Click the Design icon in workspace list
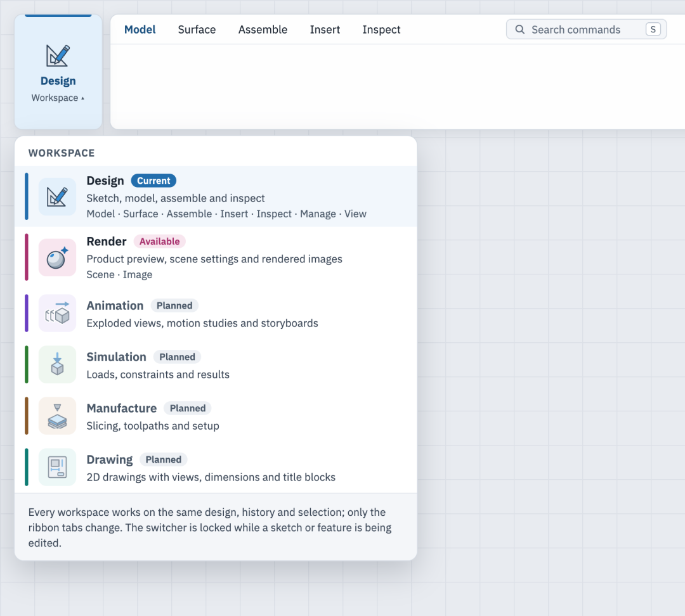 tap(57, 196)
